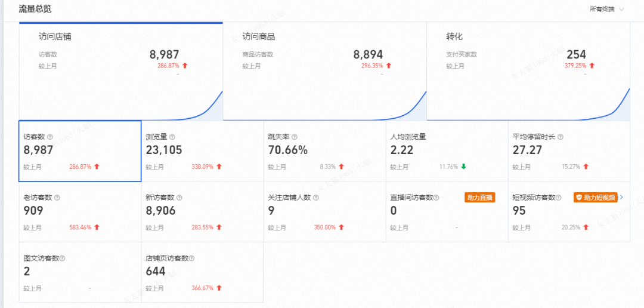
Task: Click help icon next to 新访客数
Action: pyautogui.click(x=179, y=198)
